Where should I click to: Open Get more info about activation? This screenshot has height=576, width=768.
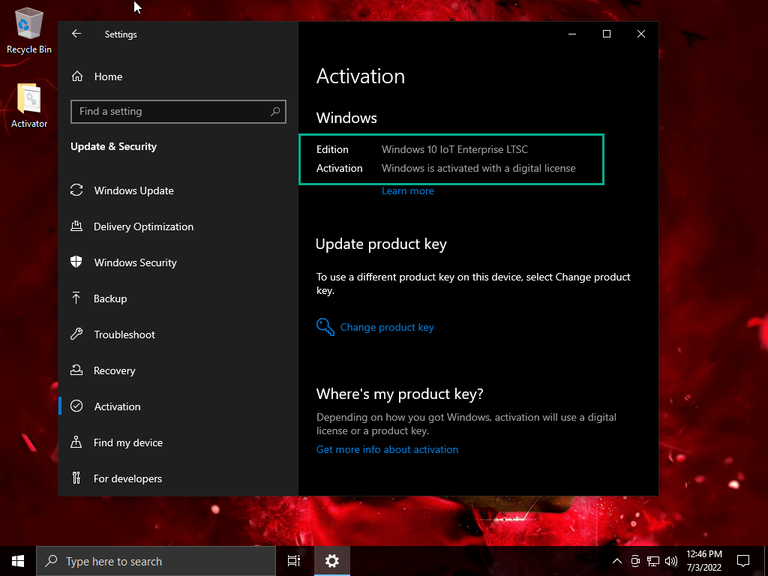coord(387,449)
